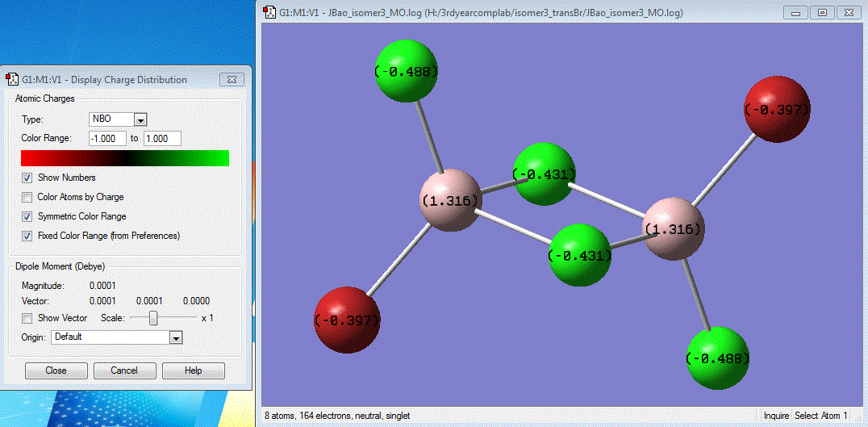
Task: Select the upper bridging green atom labeled -0.431
Action: click(545, 174)
